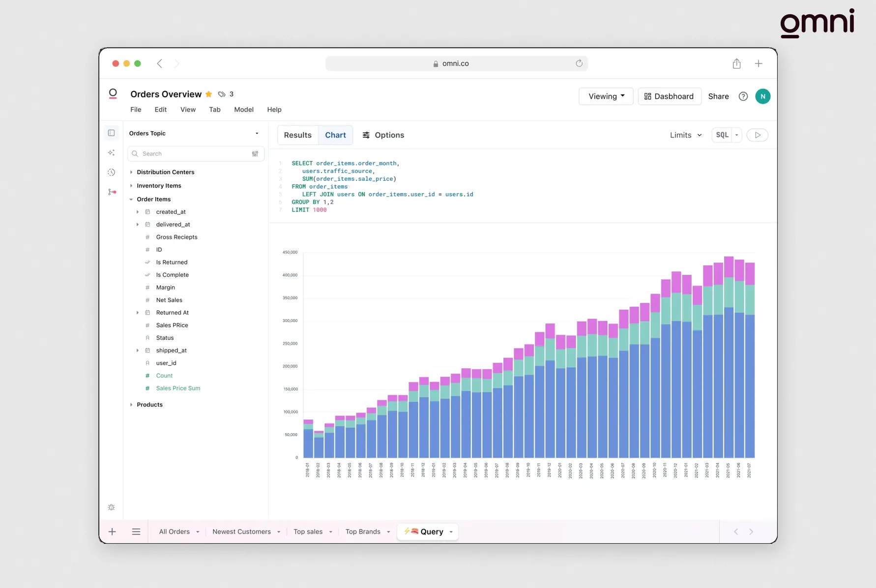Open the help question mark icon
Screen dimensions: 876x588
(x=743, y=96)
